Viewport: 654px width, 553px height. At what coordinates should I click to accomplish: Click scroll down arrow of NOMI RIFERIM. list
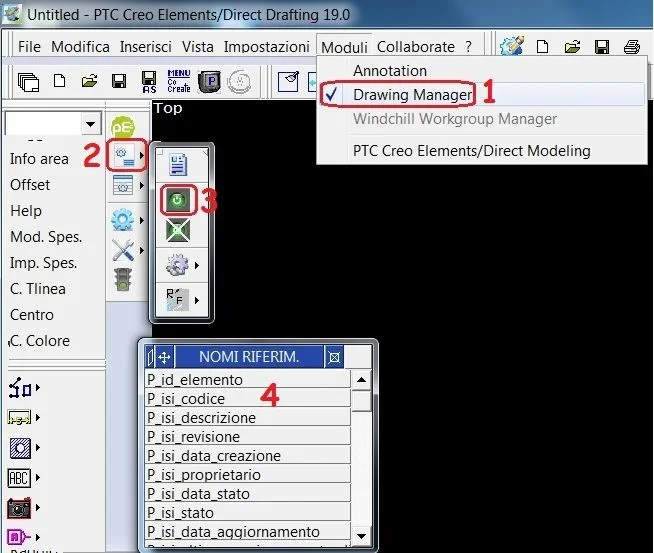[x=362, y=536]
